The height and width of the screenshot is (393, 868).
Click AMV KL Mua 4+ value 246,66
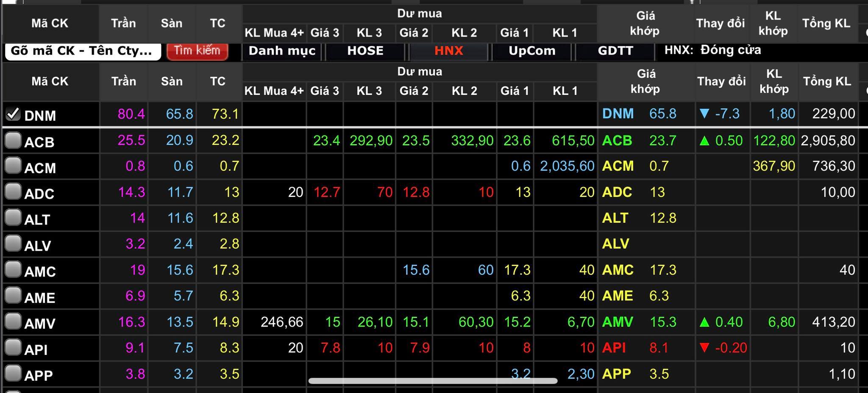coord(282,322)
